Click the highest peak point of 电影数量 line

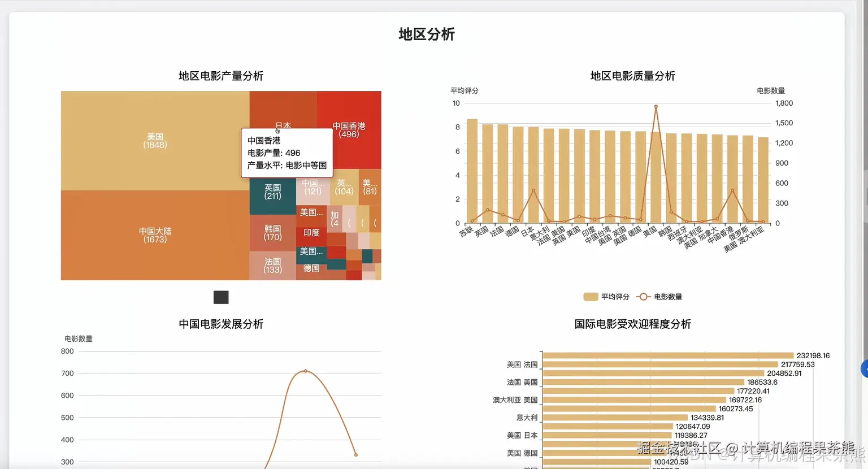(656, 106)
